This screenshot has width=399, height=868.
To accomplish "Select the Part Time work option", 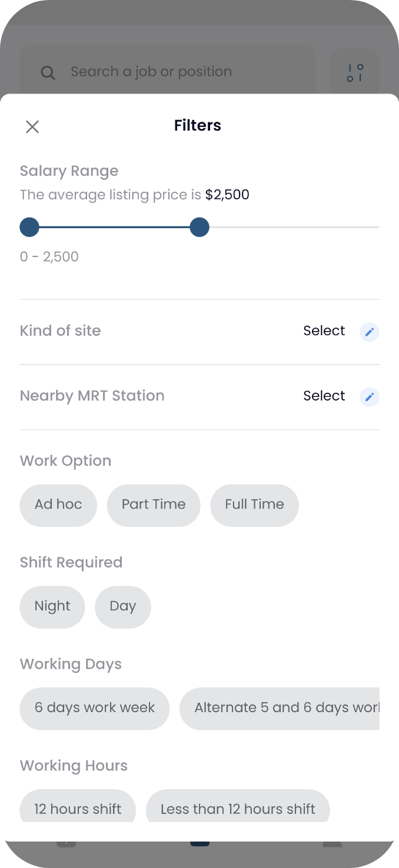I will pos(153,505).
